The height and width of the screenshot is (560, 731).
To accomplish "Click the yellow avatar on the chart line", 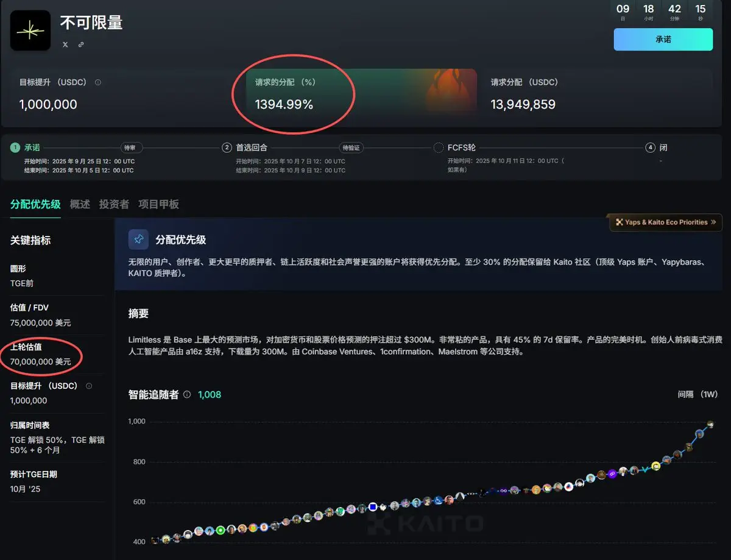I will tap(656, 466).
